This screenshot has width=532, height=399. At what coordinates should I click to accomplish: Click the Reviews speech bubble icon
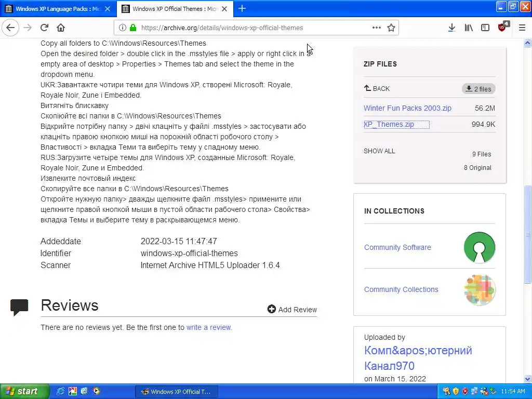tap(19, 308)
